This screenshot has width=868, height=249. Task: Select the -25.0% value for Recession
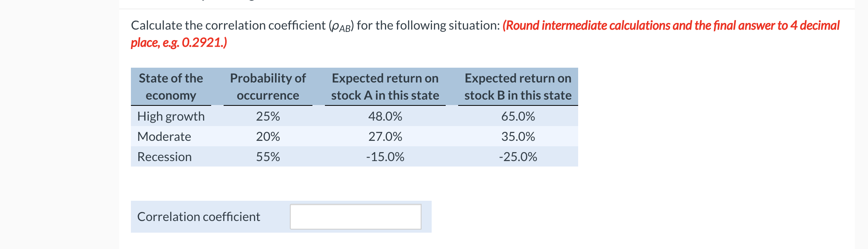517,156
